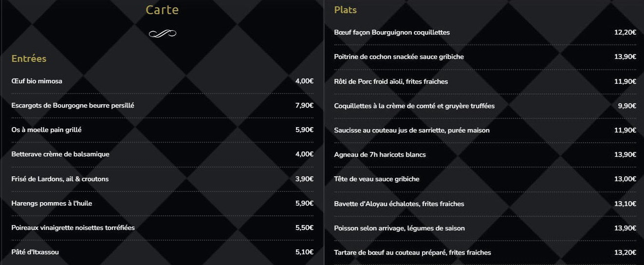The height and width of the screenshot is (265, 644).
Task: Click Poireaux vinaigrette noisettes torréfiées
Action: click(73, 227)
